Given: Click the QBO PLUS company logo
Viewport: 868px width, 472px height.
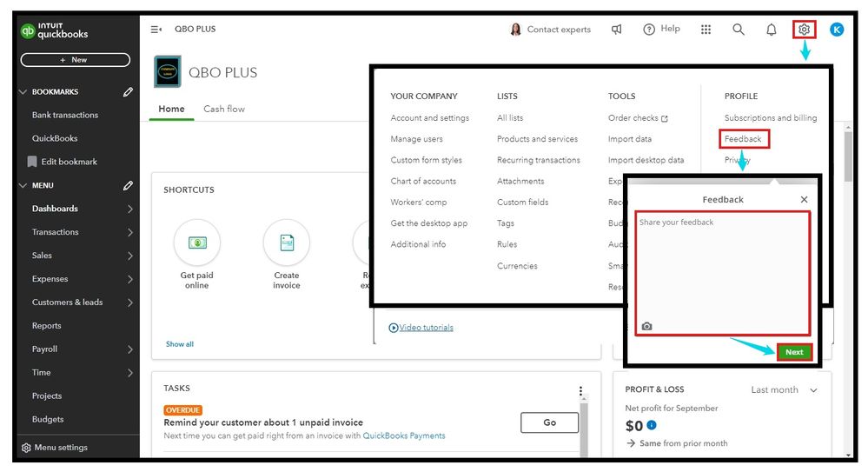Looking at the screenshot, I should pyautogui.click(x=167, y=71).
